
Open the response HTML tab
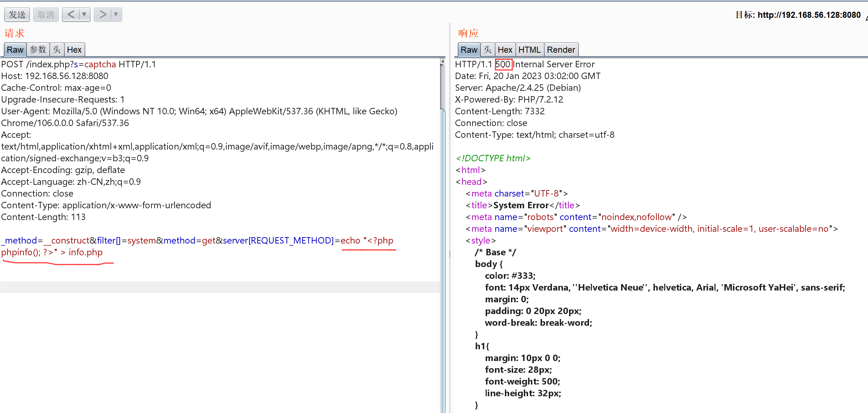coord(529,49)
